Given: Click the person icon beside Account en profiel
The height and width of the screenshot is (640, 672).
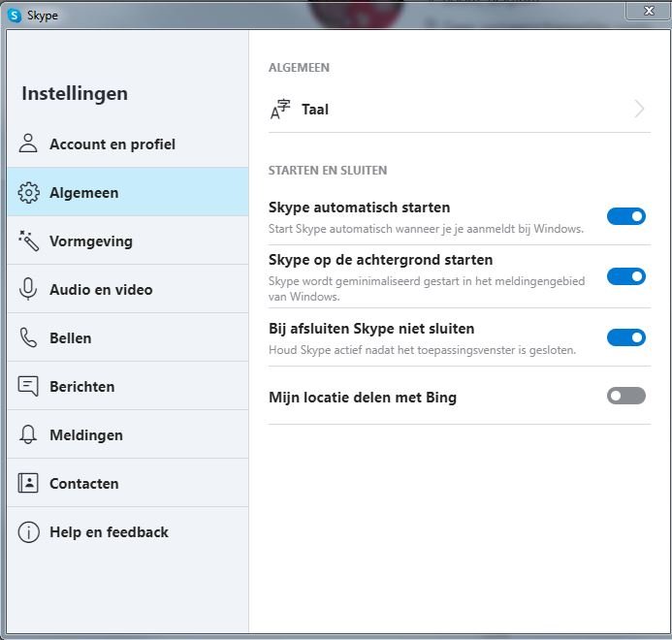Looking at the screenshot, I should tap(28, 144).
